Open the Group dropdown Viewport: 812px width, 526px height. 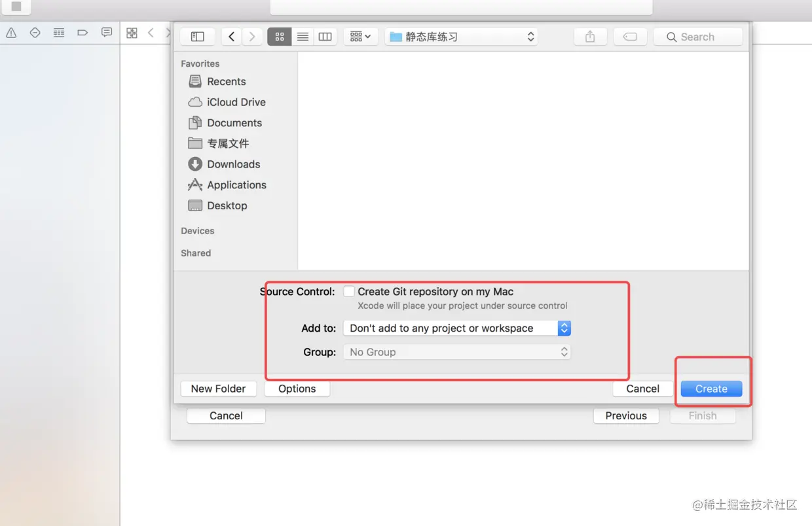(457, 352)
